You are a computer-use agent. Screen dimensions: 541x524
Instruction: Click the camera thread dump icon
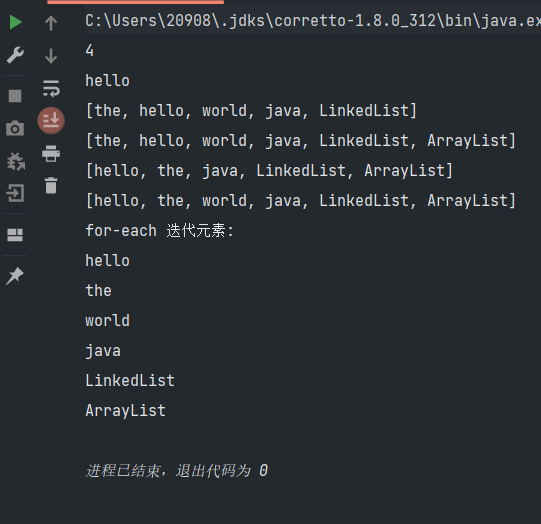[15, 128]
